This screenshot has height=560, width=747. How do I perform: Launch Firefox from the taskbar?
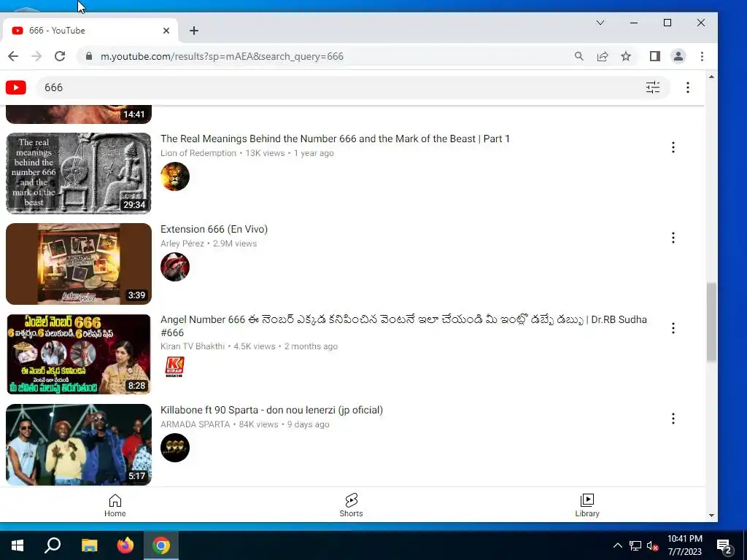[x=125, y=545]
